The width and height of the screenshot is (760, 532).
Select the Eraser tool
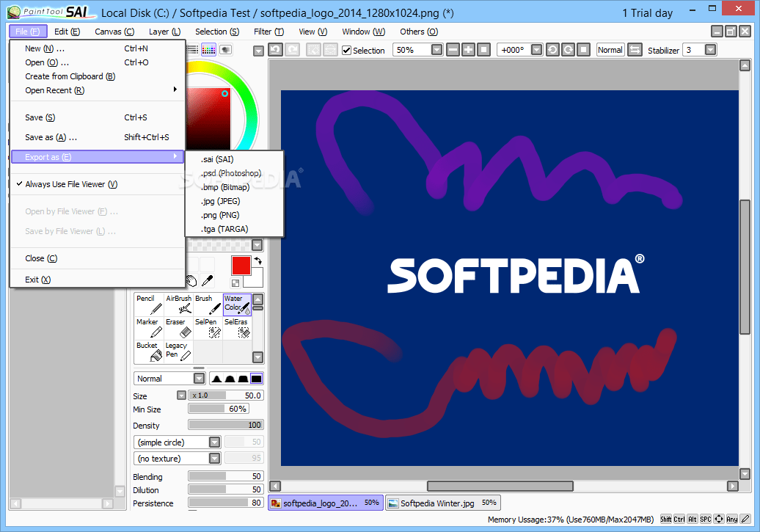pos(178,328)
